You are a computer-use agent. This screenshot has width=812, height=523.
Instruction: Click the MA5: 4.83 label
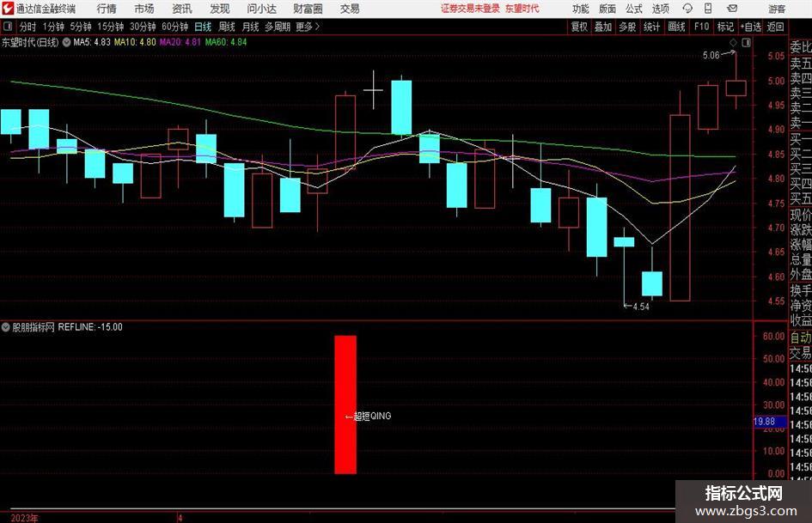tap(92, 42)
